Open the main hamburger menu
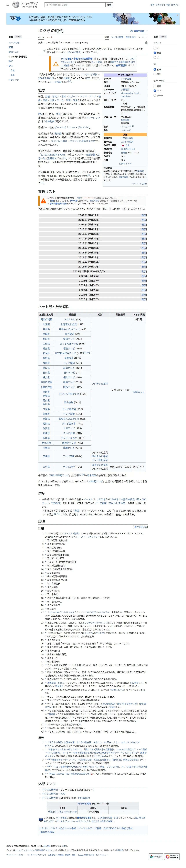186x868 pixels. point(8,5)
